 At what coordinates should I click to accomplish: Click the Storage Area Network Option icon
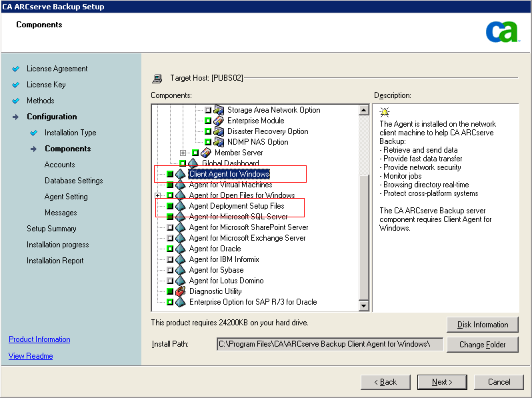219,110
